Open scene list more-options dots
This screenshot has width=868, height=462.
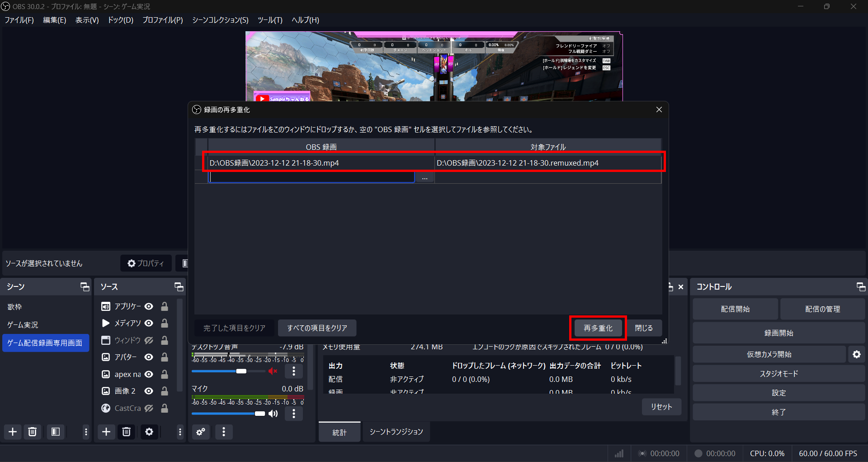[x=86, y=432]
